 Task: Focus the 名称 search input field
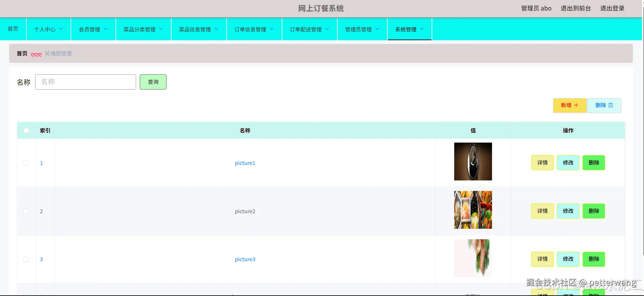point(85,82)
